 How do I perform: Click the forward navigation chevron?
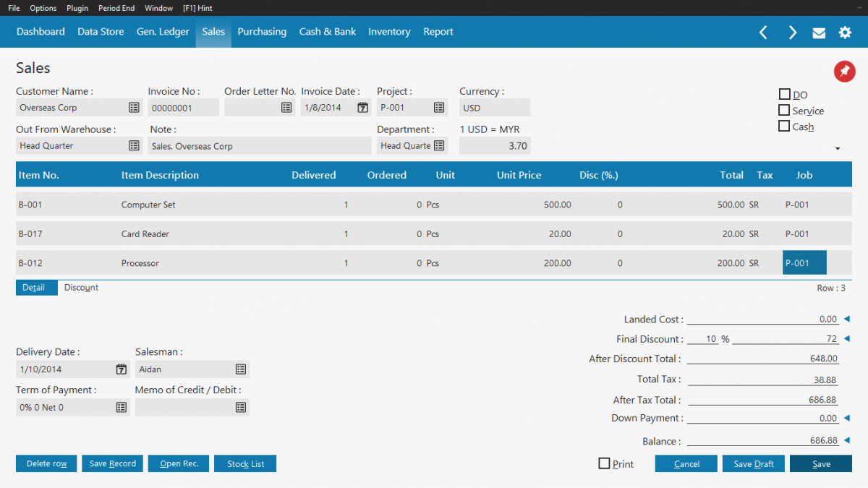pos(792,32)
